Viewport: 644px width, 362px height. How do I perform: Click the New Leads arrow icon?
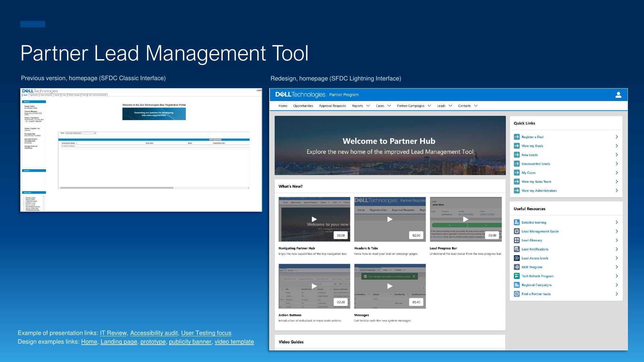tap(517, 155)
